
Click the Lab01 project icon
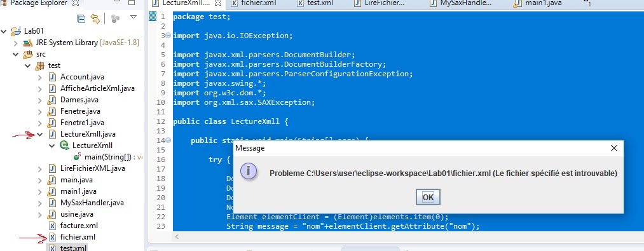[x=16, y=31]
